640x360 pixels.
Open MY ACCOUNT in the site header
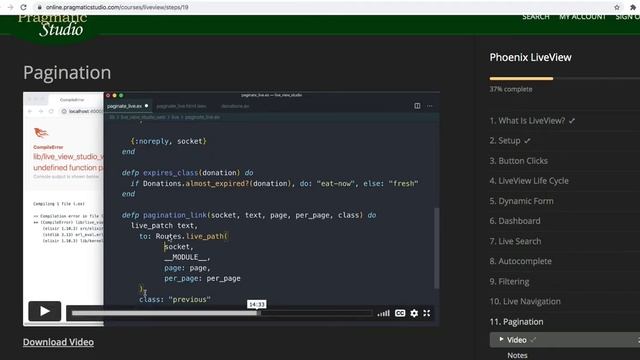tap(582, 17)
